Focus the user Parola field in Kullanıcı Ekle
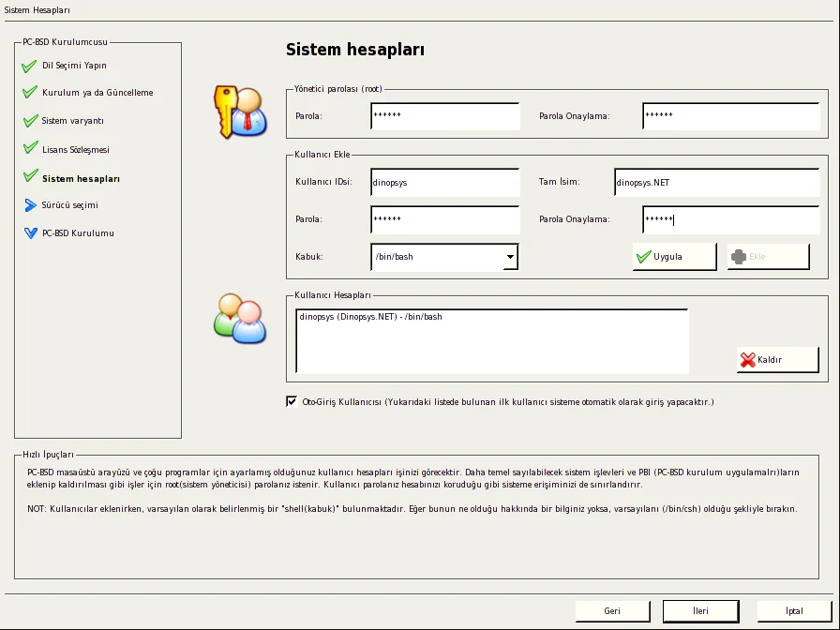Viewport: 840px width, 630px height. [x=444, y=219]
